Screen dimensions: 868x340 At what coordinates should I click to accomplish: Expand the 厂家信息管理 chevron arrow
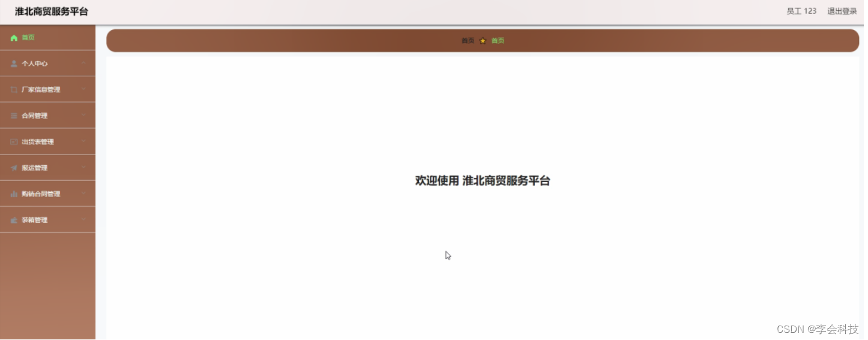point(83,90)
